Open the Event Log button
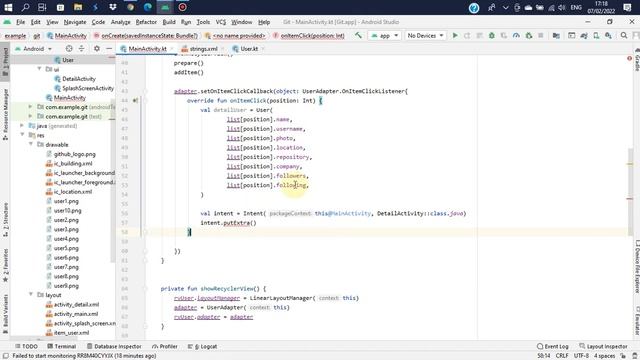 click(553, 346)
